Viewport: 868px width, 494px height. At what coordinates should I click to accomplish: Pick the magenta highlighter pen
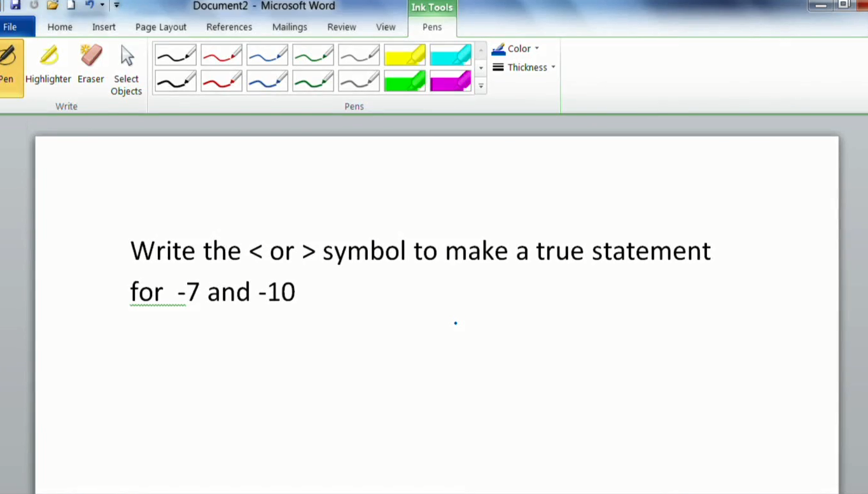451,81
